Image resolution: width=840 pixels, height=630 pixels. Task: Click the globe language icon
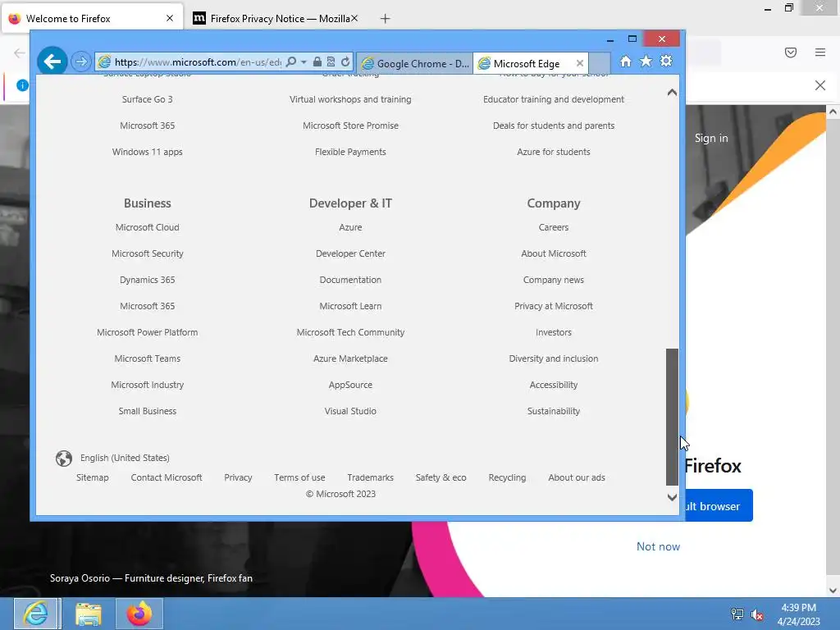[64, 458]
